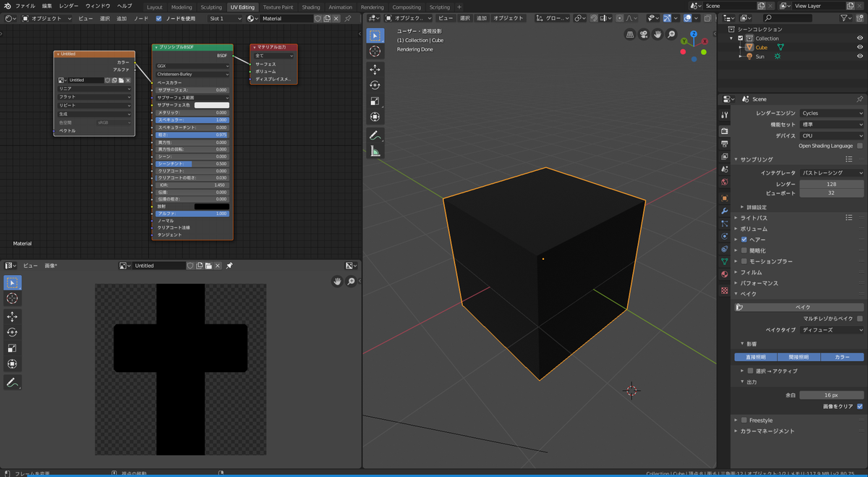The height and width of the screenshot is (477, 868).
Task: Toggle the ノードを使用 checkbox
Action: (159, 18)
